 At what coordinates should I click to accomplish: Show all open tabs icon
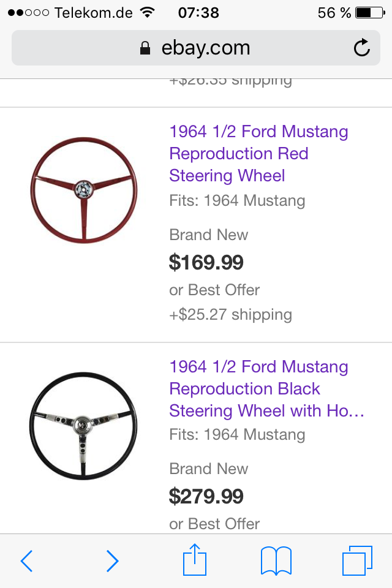click(x=357, y=560)
